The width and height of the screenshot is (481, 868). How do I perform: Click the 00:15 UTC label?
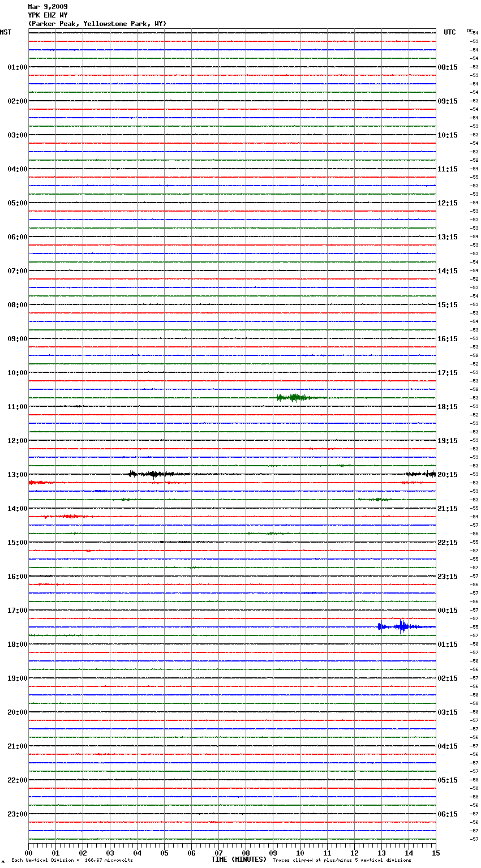coord(448,611)
